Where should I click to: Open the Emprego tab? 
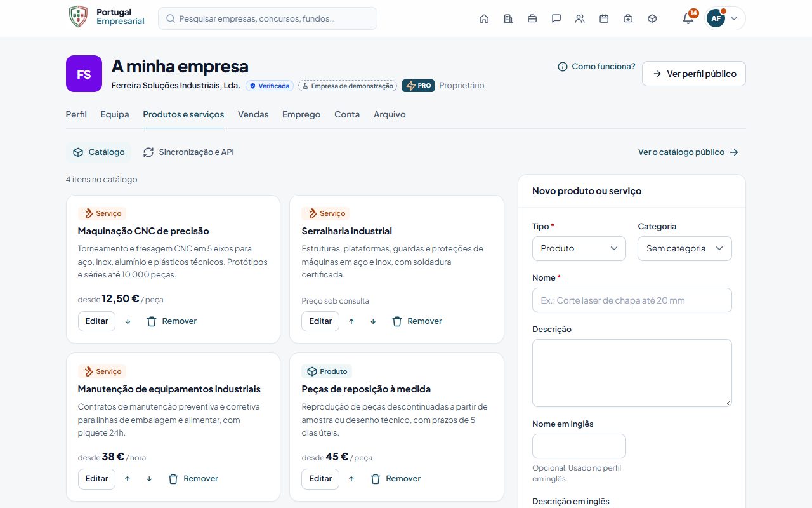[x=301, y=114]
